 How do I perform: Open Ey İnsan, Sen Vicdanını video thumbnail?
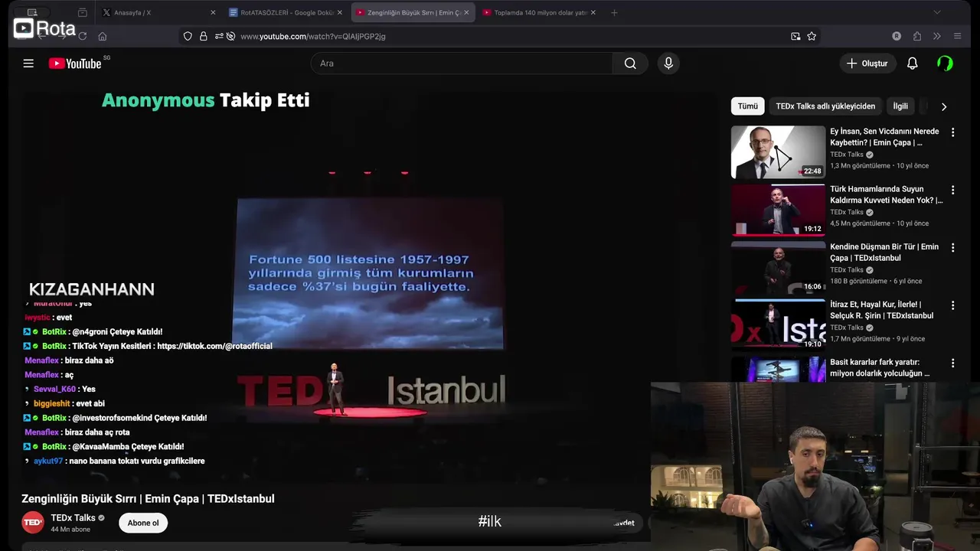778,152
